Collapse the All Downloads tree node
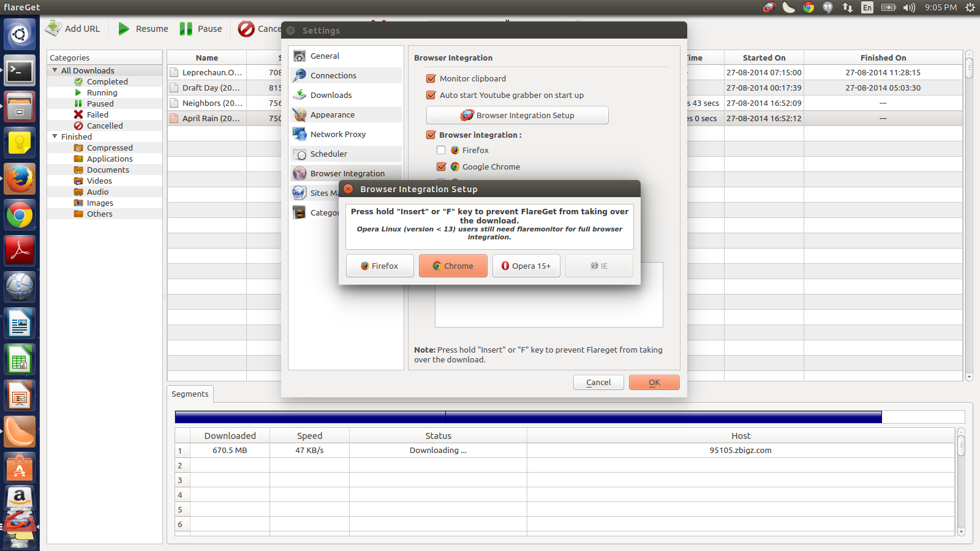 tap(55, 70)
